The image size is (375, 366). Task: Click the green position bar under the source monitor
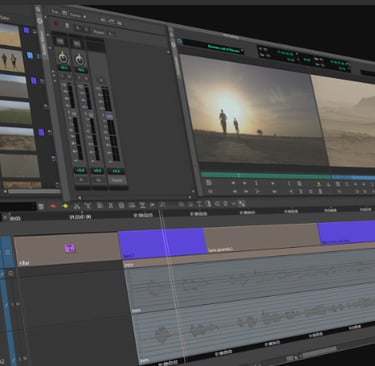[267, 176]
